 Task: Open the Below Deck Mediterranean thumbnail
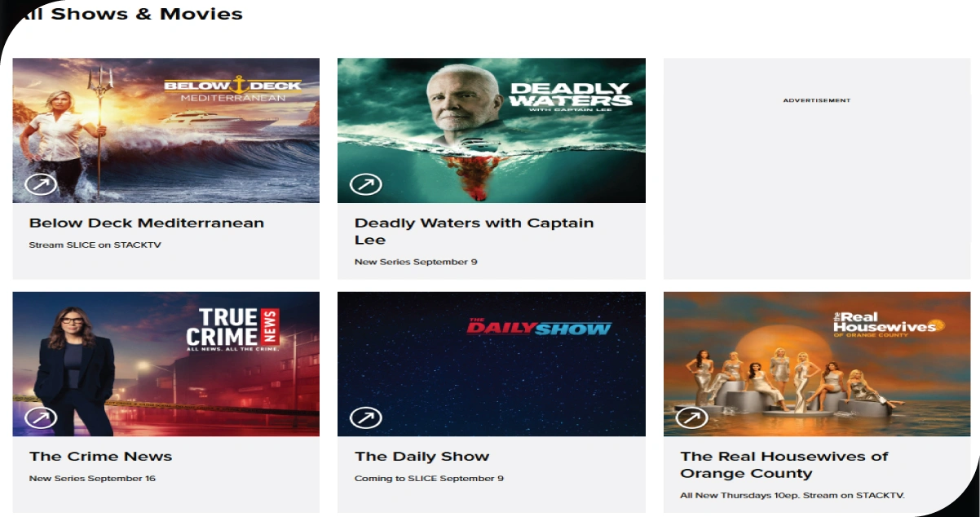coord(166,130)
